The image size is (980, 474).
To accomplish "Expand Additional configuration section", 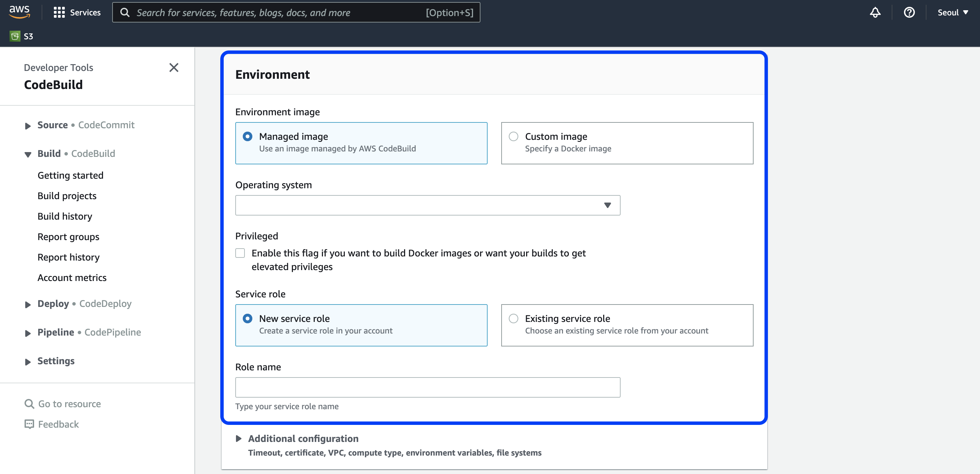I will (239, 439).
